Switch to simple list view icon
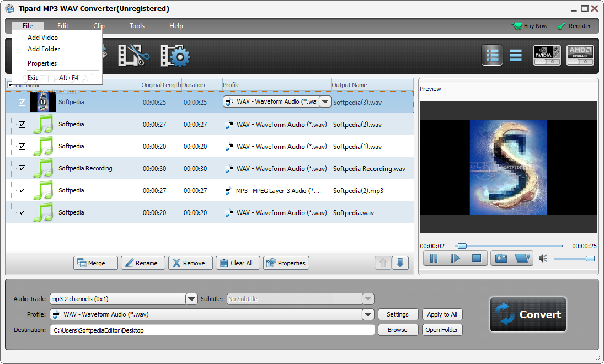Image resolution: width=604 pixels, height=364 pixels. (x=515, y=56)
